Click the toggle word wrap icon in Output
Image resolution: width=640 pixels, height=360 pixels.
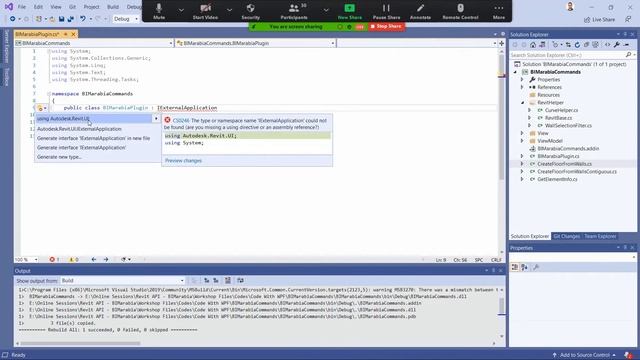240,280
